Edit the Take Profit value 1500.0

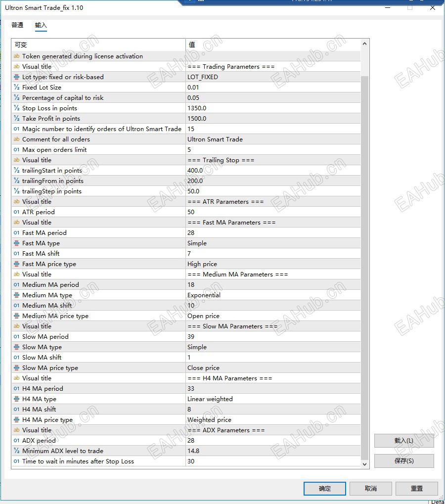pyautogui.click(x=273, y=119)
